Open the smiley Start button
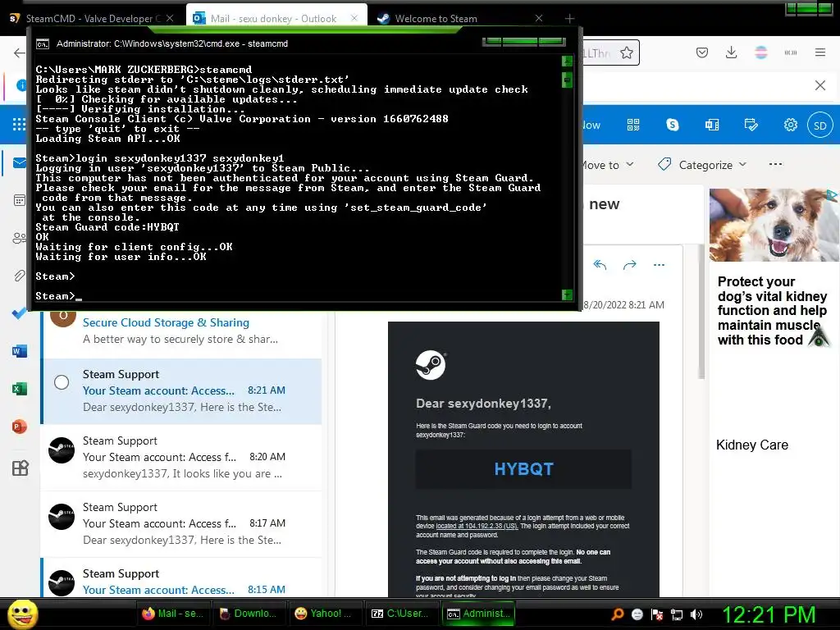The height and width of the screenshot is (630, 840). click(x=22, y=614)
